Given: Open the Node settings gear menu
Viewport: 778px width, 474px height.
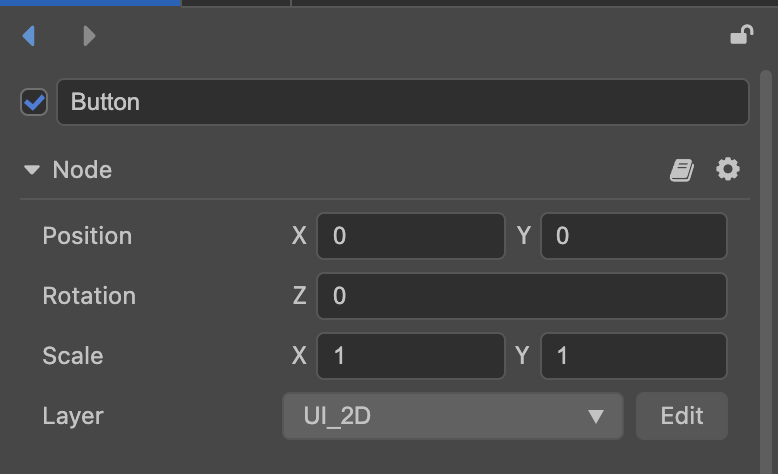Looking at the screenshot, I should point(728,170).
